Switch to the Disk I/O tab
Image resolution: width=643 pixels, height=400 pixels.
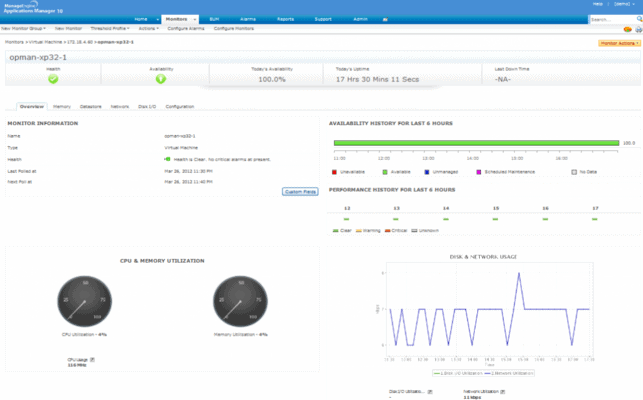147,107
